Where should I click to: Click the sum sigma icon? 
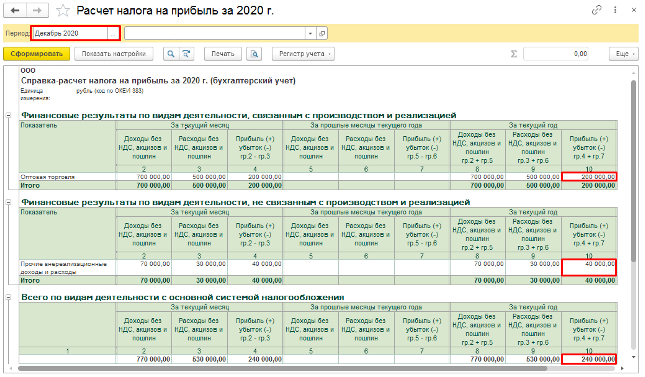tap(514, 54)
